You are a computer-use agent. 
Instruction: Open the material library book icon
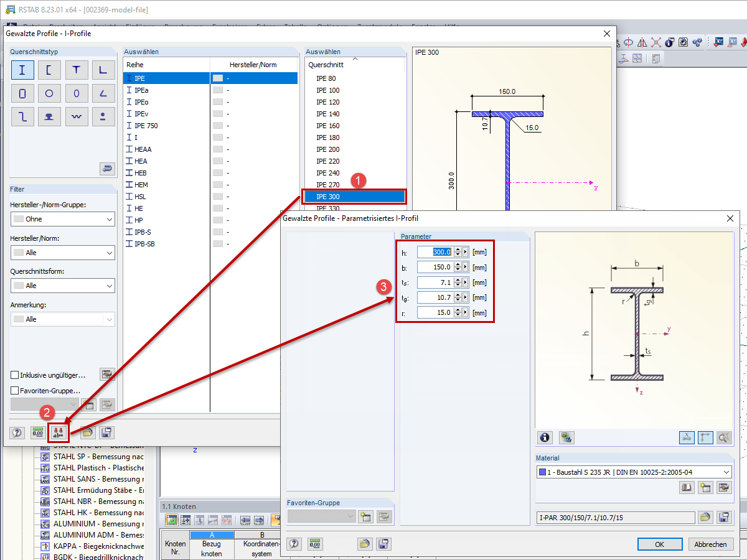point(687,488)
